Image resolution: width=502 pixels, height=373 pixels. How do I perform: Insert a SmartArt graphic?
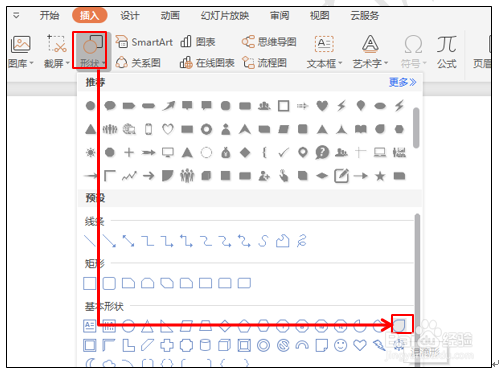(144, 42)
